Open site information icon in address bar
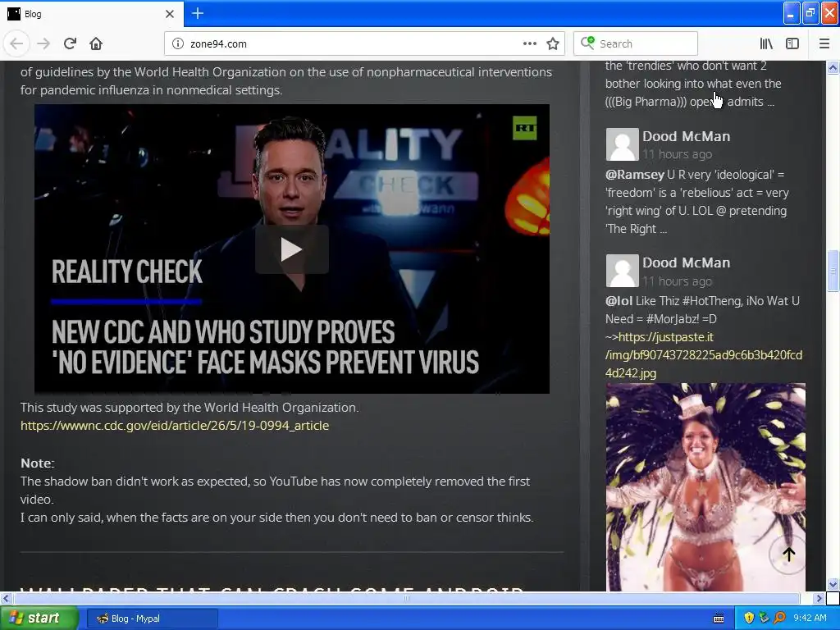Viewport: 840px width, 630px height. (x=178, y=44)
